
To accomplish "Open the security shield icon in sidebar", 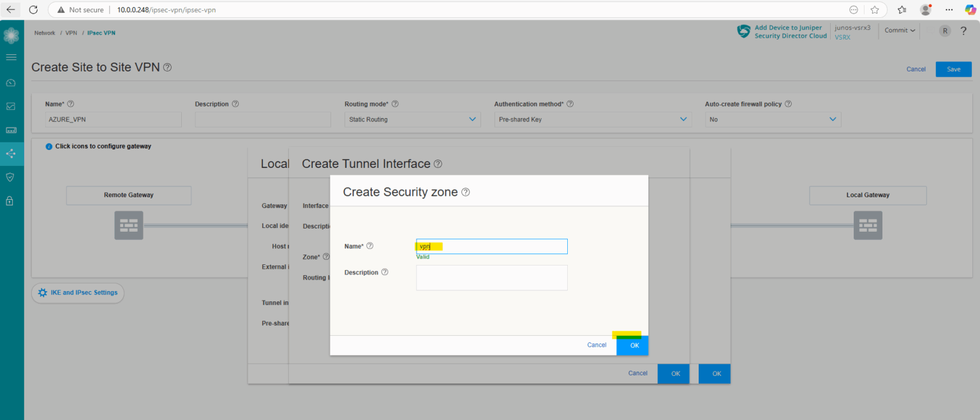I will (x=11, y=177).
